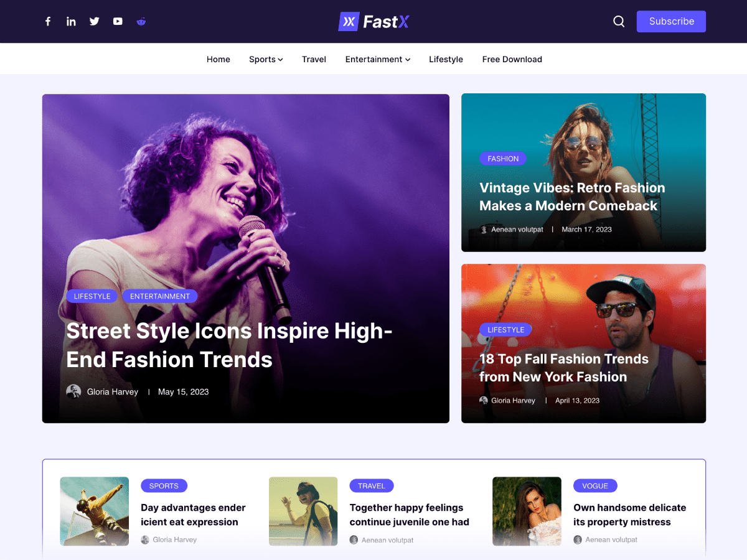Expand the Entertainment dropdown menu

[x=377, y=58]
